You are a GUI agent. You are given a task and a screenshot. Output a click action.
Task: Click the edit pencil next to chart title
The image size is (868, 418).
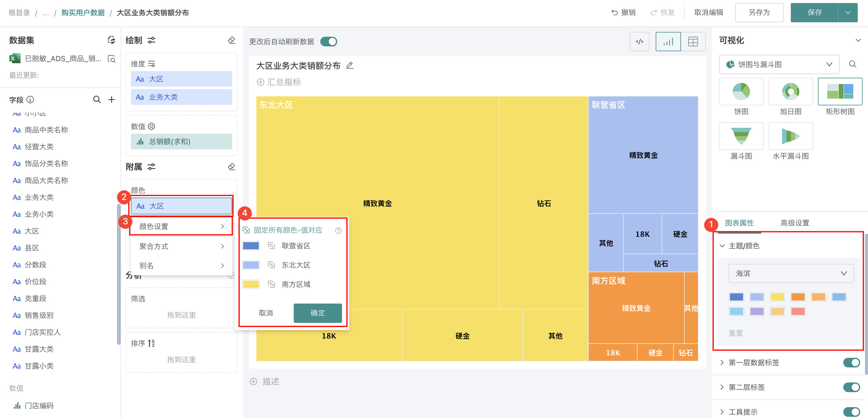(x=350, y=65)
